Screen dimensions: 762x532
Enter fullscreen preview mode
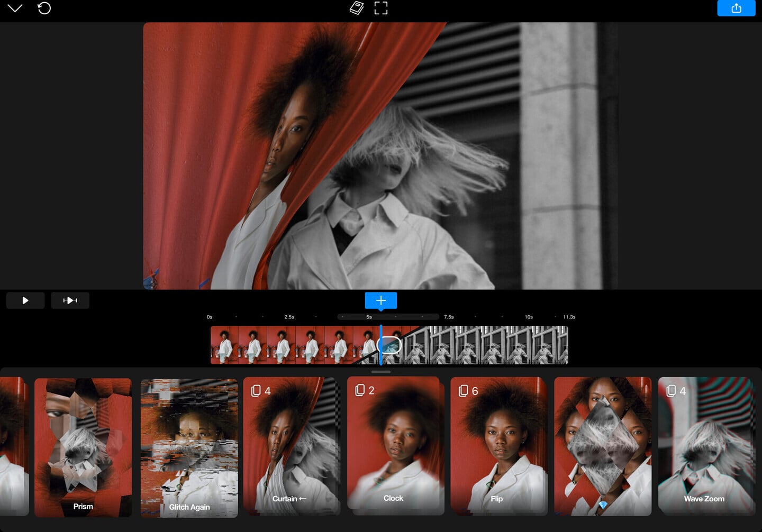pos(380,8)
